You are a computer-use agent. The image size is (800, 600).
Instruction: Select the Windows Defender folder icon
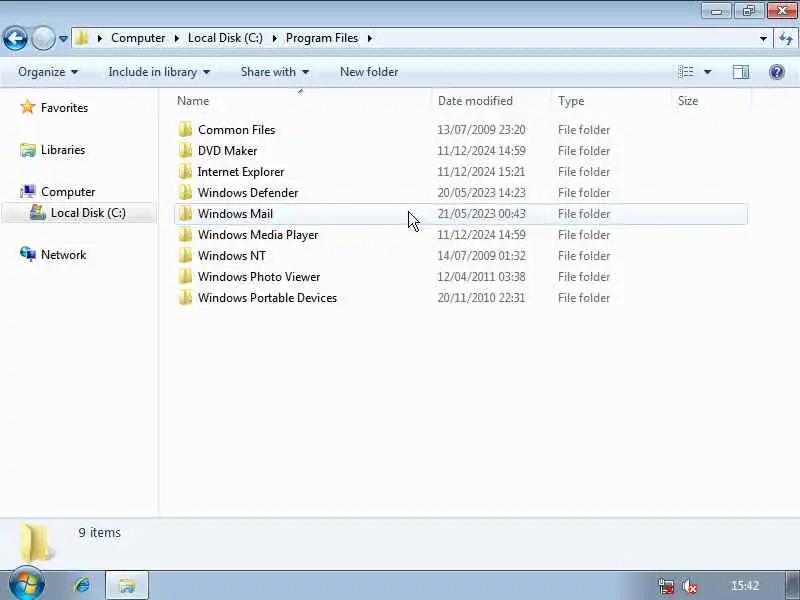(185, 192)
